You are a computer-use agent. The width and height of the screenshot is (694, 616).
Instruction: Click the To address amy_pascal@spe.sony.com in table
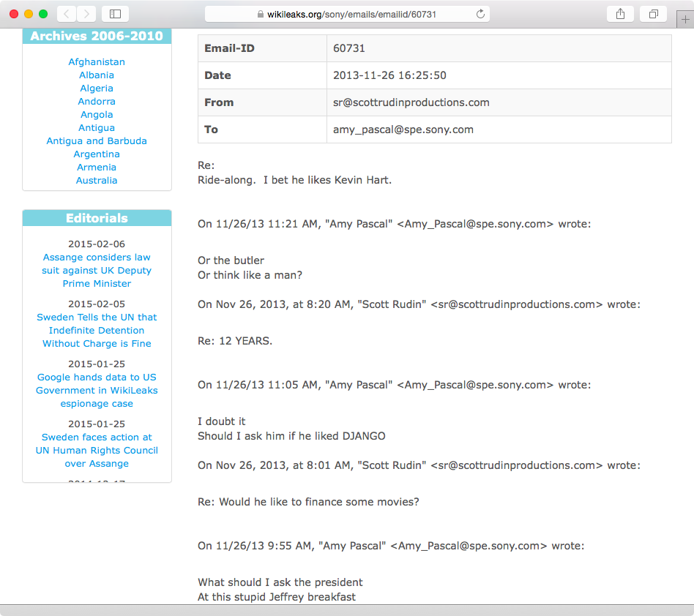click(x=403, y=129)
